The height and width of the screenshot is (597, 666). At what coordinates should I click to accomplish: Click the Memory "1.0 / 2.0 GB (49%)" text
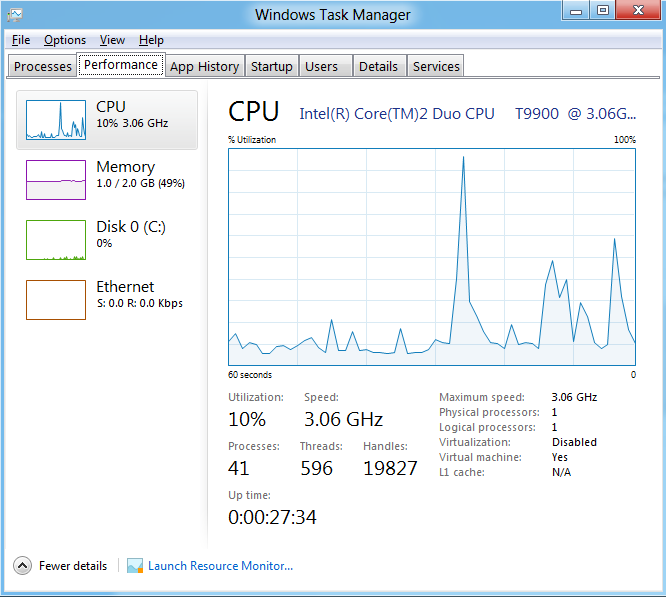[141, 183]
